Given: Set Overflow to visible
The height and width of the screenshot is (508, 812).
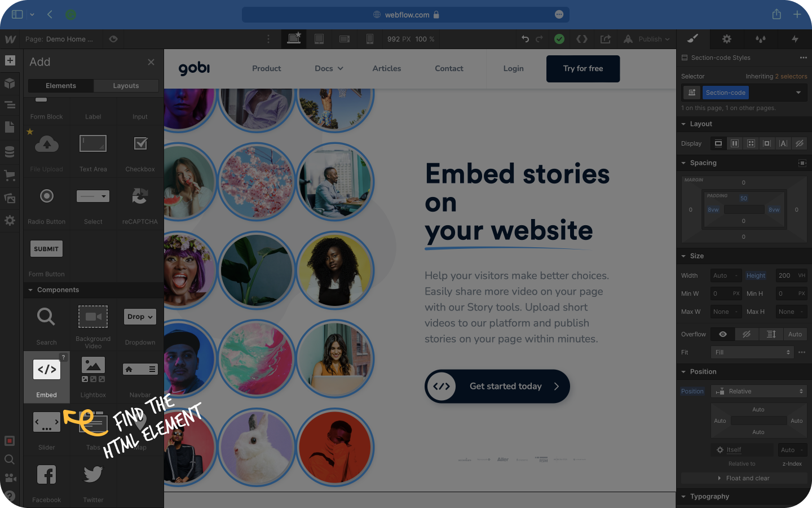Looking at the screenshot, I should coord(723,334).
